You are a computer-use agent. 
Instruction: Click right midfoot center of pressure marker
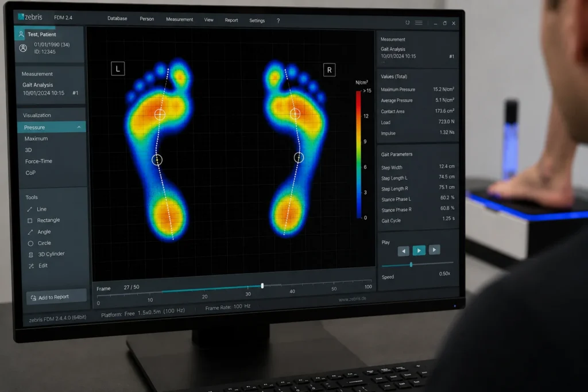(299, 157)
